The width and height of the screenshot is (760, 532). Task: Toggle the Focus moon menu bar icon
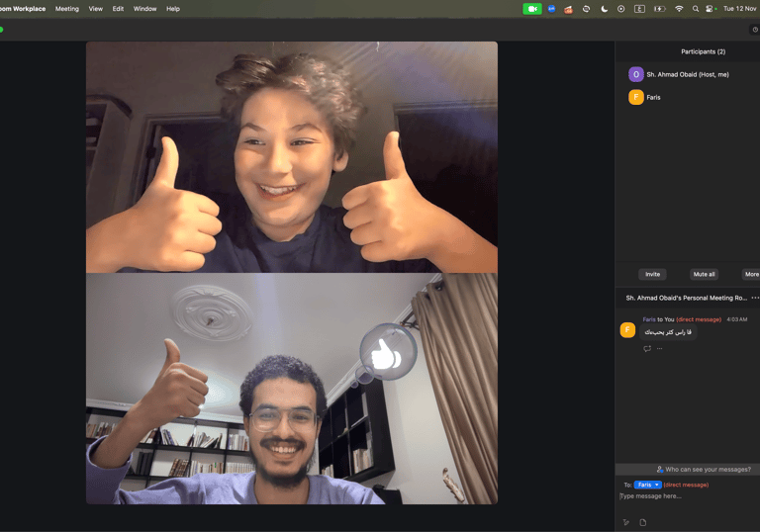tap(604, 9)
